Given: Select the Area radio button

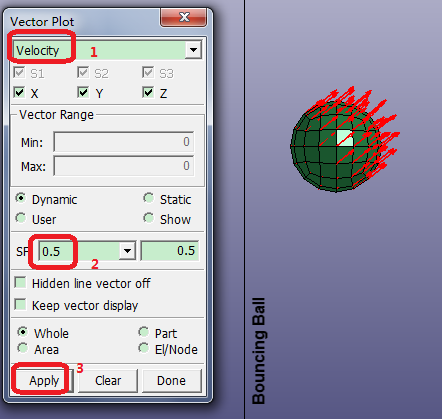Looking at the screenshot, I should pyautogui.click(x=23, y=348).
